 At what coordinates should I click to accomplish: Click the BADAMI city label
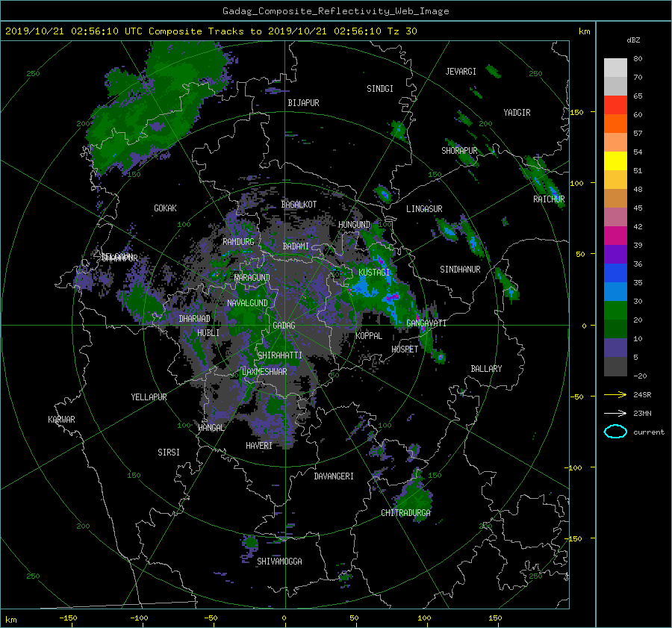(x=296, y=246)
